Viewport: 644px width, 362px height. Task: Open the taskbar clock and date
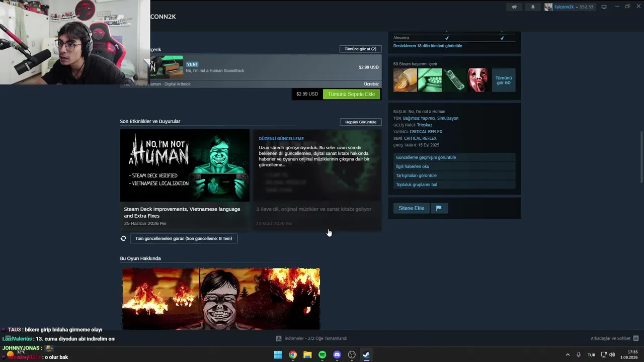tap(629, 355)
